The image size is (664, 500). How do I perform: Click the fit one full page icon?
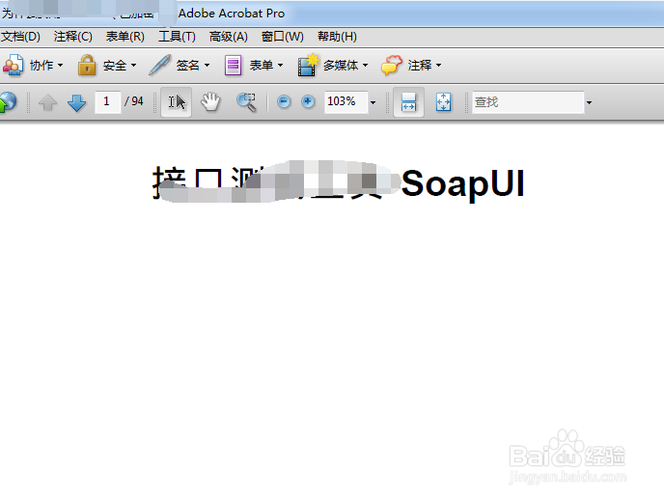pos(443,102)
